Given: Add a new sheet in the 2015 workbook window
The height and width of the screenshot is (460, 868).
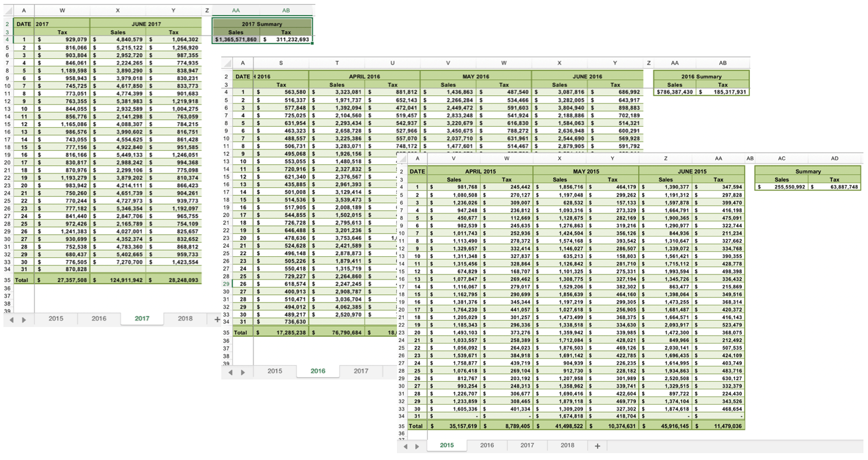Looking at the screenshot, I should click(x=597, y=446).
